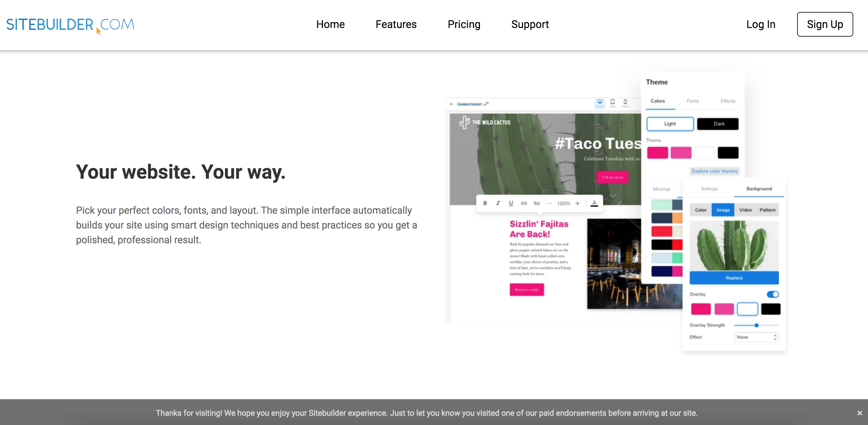Select the Desktop preview device icon

[600, 102]
